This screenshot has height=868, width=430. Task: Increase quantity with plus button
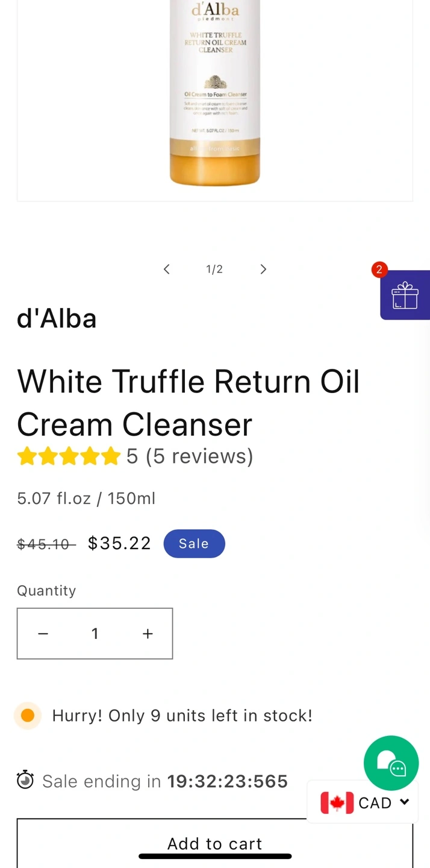tap(148, 634)
